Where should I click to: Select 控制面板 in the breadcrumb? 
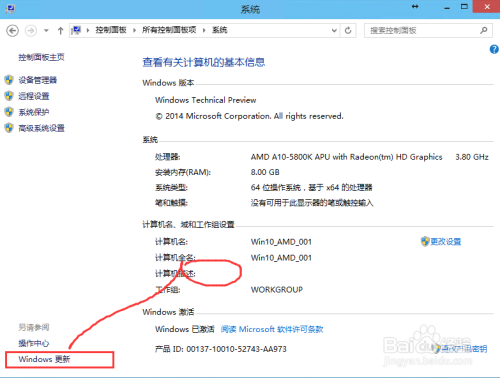pos(111,30)
